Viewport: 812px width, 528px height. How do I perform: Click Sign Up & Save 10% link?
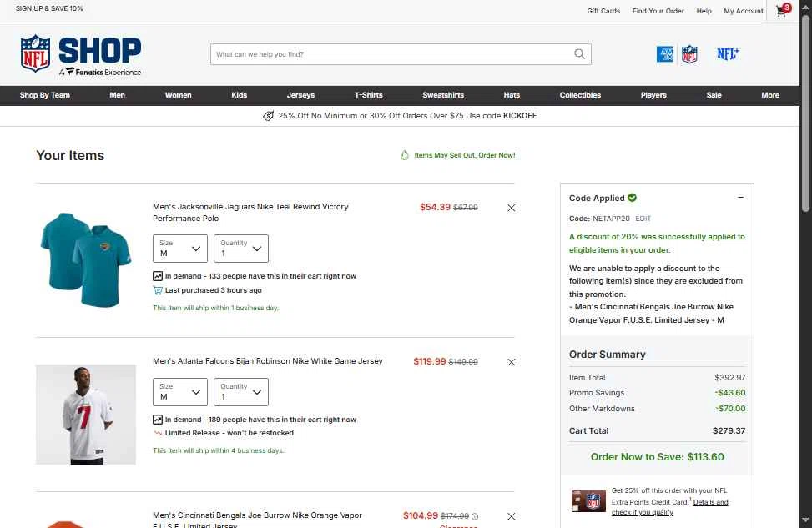[x=49, y=8]
